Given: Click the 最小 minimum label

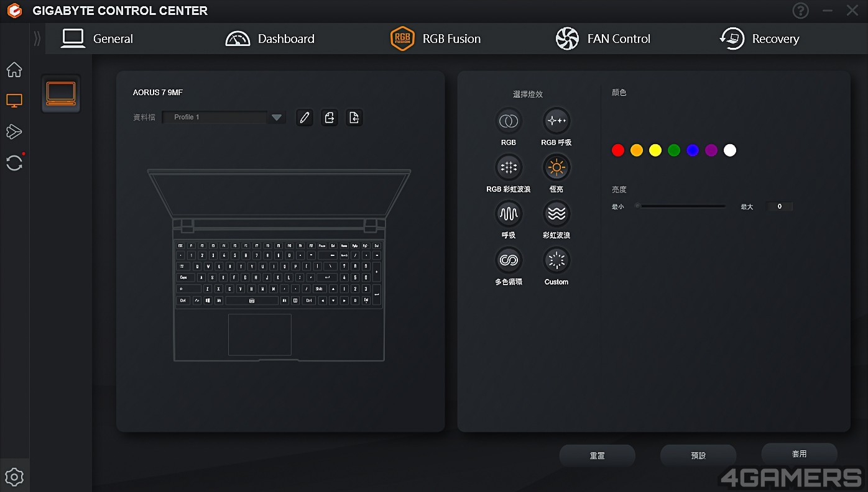Looking at the screenshot, I should click(618, 207).
